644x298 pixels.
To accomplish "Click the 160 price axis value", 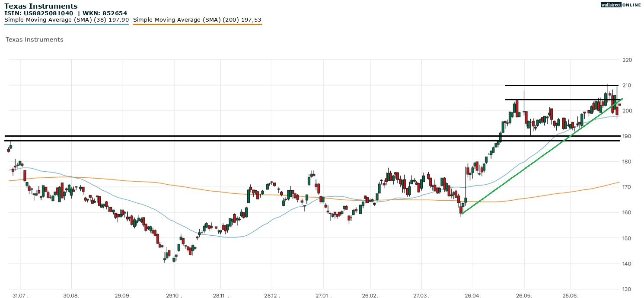I will 627,212.
